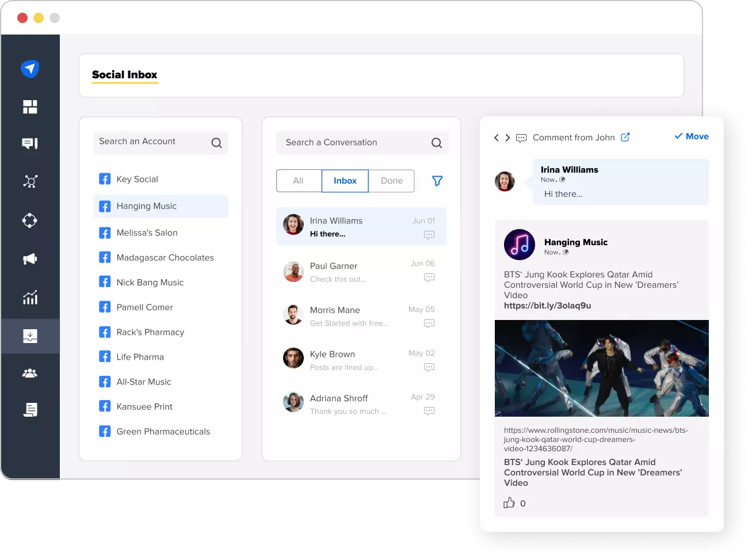This screenshot has width=752, height=560.
Task: Click the paper plane logo icon in sidebar
Action: coord(30,69)
